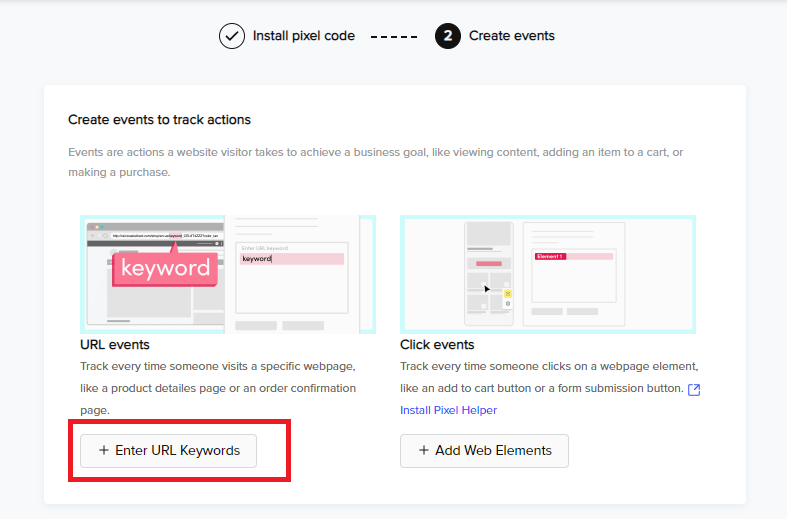The height and width of the screenshot is (519, 787).
Task: Click the URL events heading
Action: 115,345
